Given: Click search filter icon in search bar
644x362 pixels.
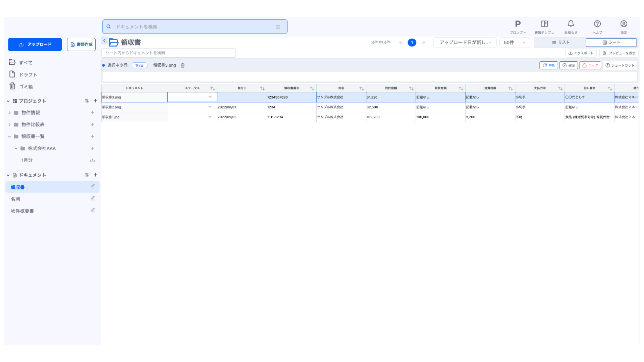Looking at the screenshot, I should point(278,27).
